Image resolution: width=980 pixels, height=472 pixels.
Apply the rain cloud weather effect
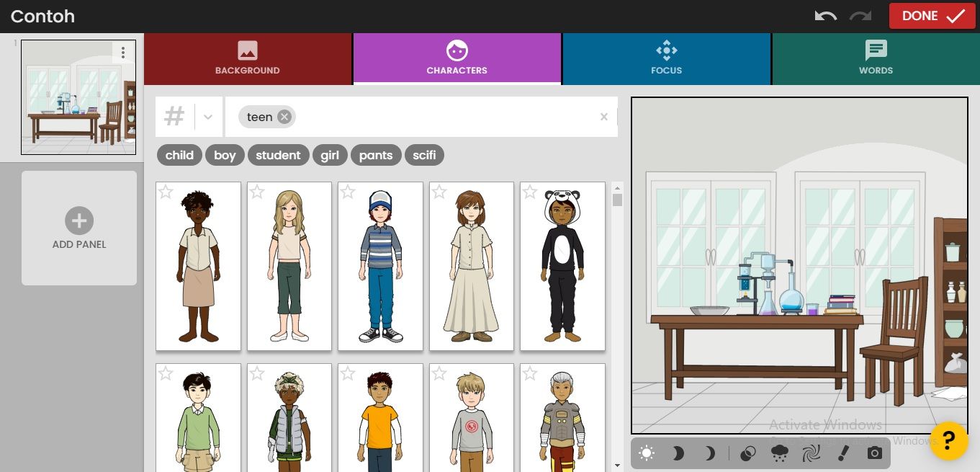[x=779, y=453]
